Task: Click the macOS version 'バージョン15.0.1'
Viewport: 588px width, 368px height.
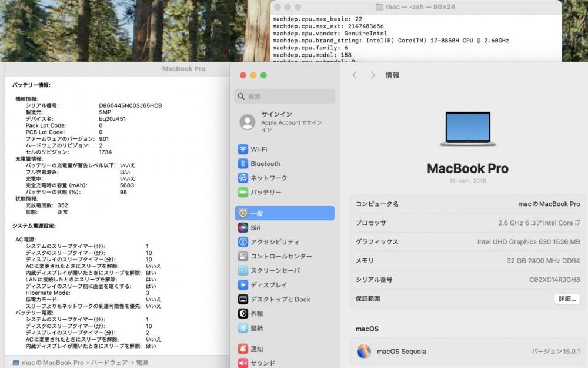Action: click(x=556, y=352)
